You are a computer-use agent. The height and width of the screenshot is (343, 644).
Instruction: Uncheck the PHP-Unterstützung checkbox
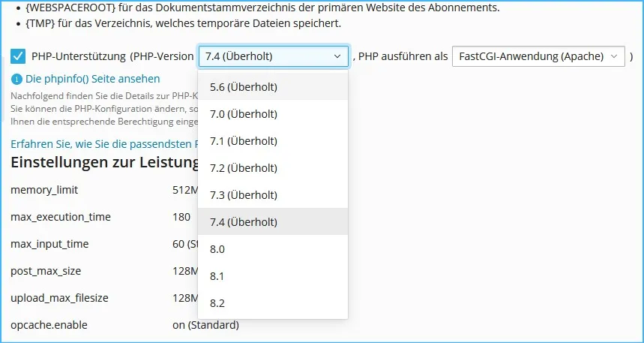click(18, 56)
